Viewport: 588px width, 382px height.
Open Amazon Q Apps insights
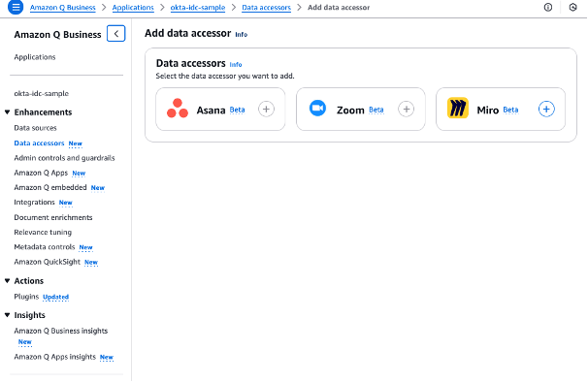point(54,357)
